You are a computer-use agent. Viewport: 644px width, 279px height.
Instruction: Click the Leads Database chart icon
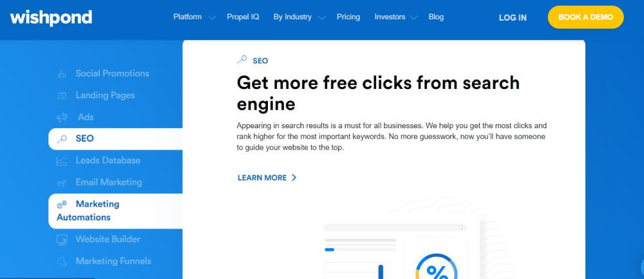pyautogui.click(x=62, y=160)
